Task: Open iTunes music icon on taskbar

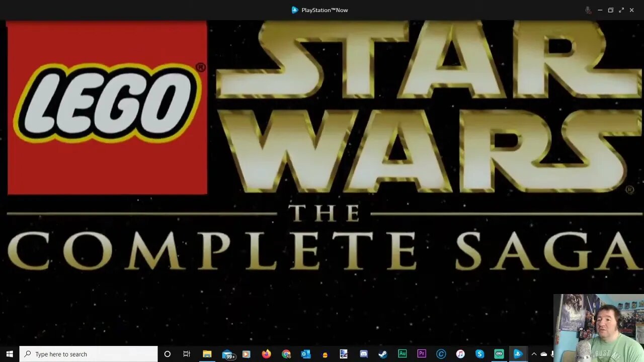Action: 460,354
